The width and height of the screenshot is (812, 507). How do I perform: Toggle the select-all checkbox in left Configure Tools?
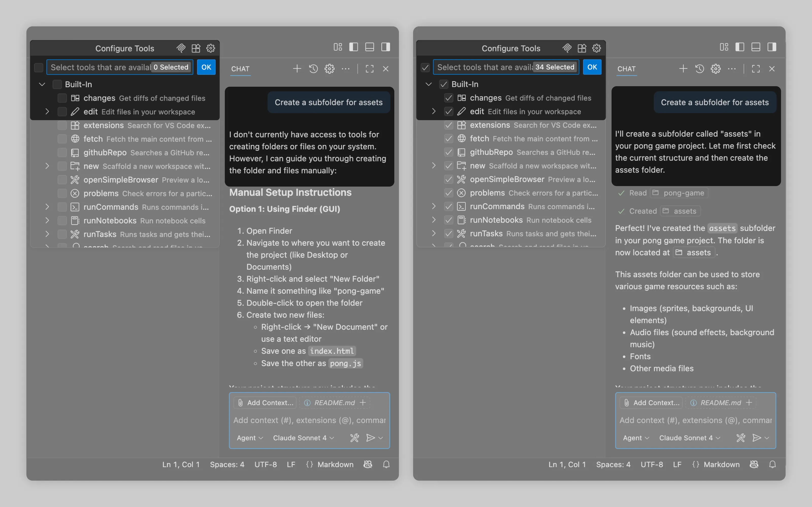(x=39, y=67)
